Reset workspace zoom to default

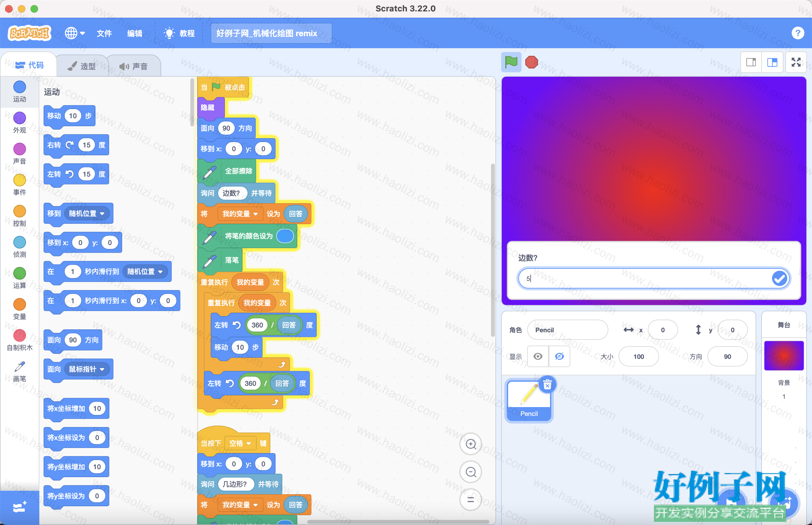point(471,500)
